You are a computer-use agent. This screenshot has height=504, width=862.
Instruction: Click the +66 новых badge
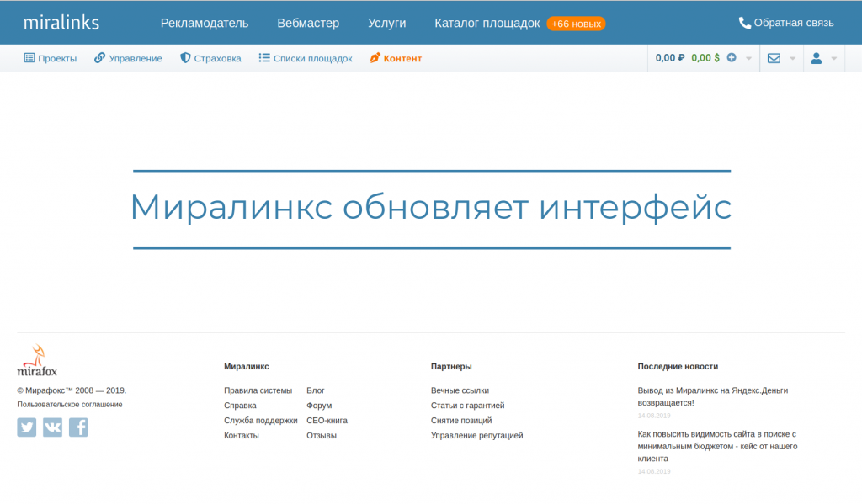[x=576, y=24]
